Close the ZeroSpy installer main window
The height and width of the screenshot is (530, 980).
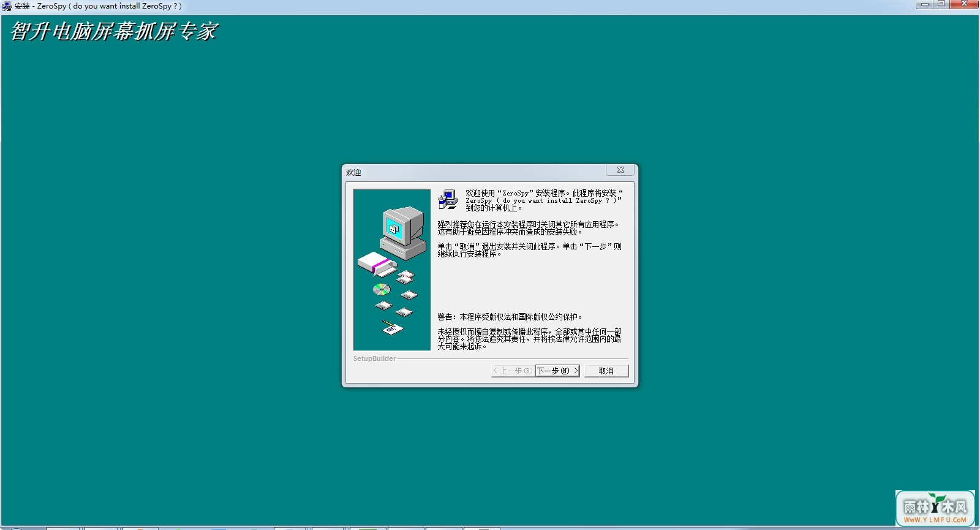pos(964,4)
